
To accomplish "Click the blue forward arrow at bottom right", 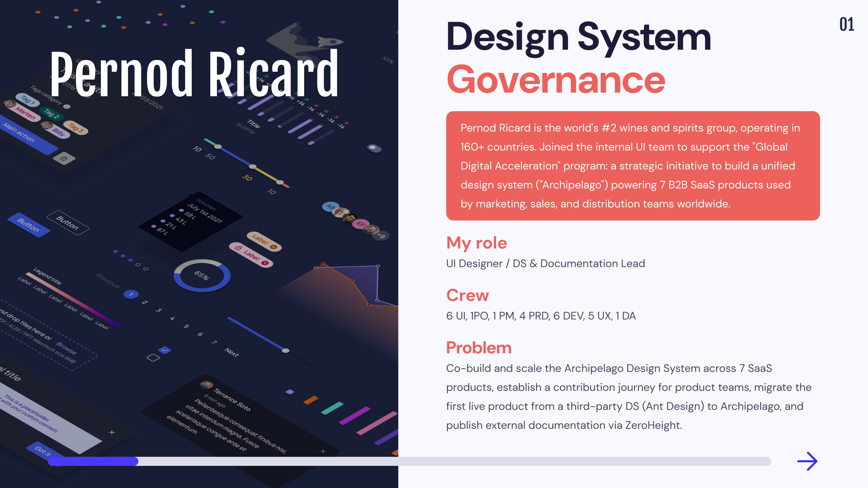I will (x=808, y=461).
